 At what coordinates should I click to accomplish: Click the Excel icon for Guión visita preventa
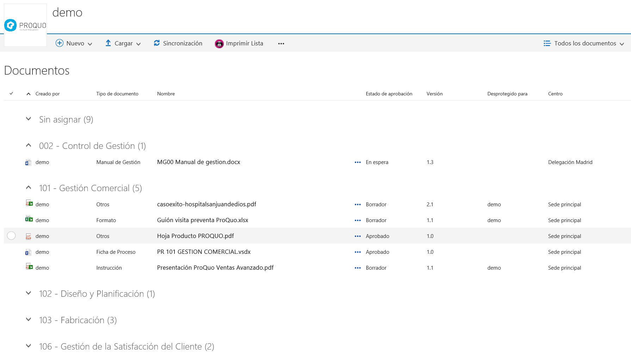coord(29,220)
